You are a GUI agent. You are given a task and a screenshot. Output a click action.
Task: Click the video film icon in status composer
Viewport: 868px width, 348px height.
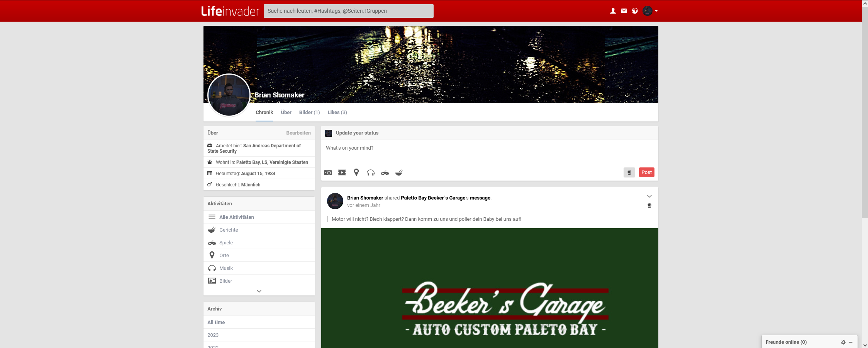click(x=342, y=172)
